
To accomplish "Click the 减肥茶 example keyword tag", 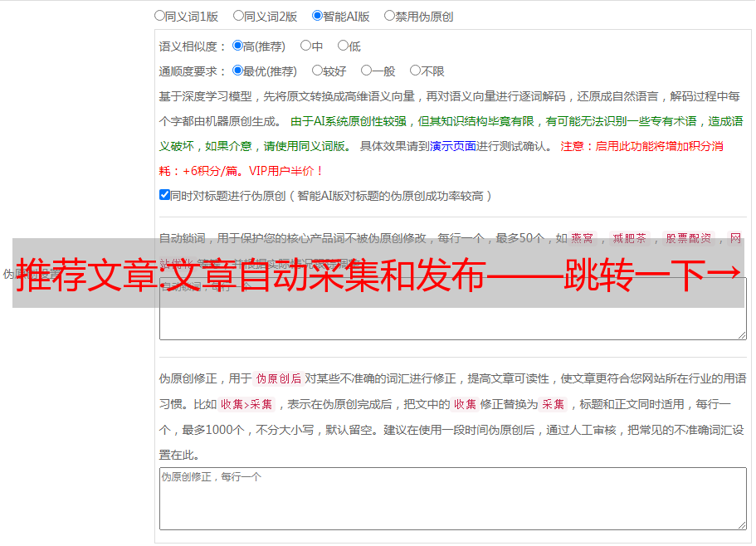I will (x=629, y=238).
